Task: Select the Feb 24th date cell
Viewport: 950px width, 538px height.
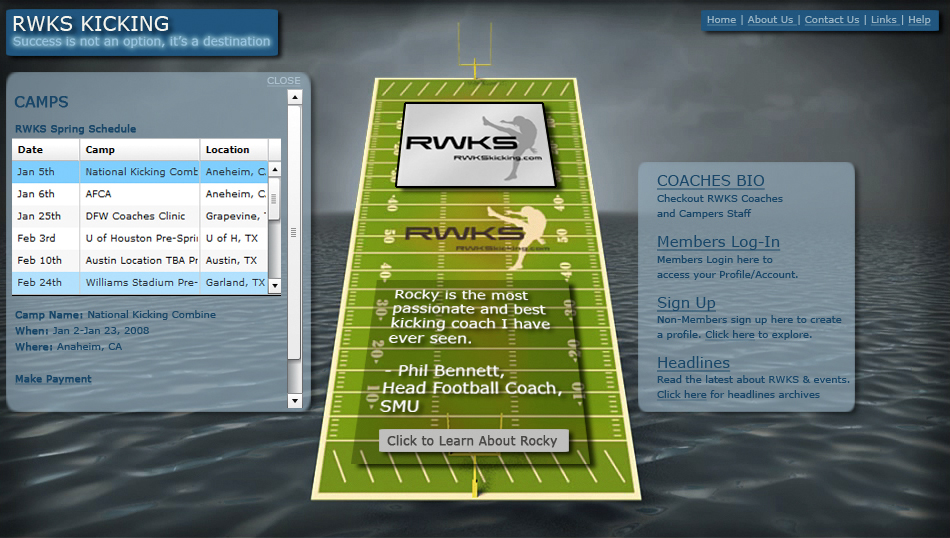Action: click(45, 283)
